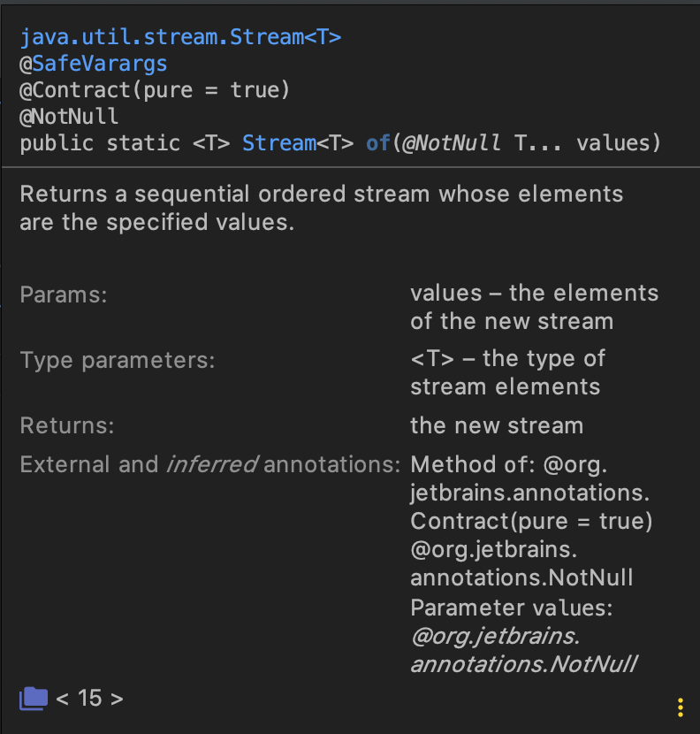The width and height of the screenshot is (700, 734).
Task: Follow the SafeVarargs annotation link
Action: point(100,64)
